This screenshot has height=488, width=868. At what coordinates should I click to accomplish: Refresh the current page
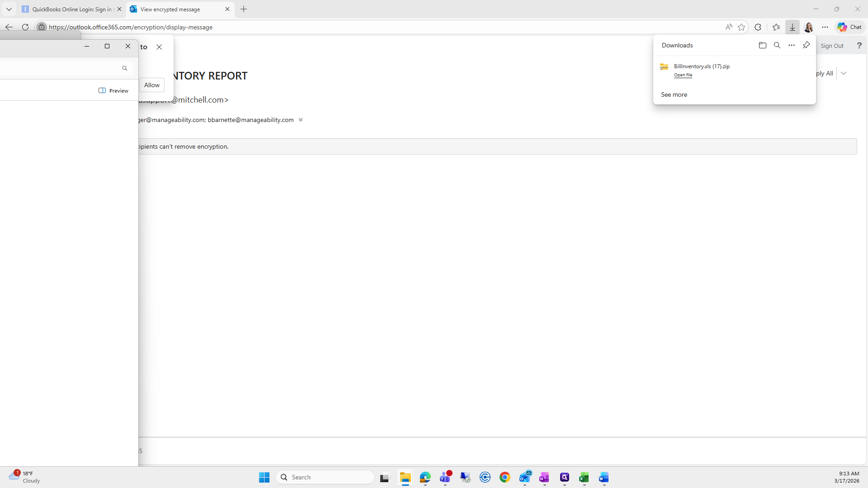click(x=25, y=27)
